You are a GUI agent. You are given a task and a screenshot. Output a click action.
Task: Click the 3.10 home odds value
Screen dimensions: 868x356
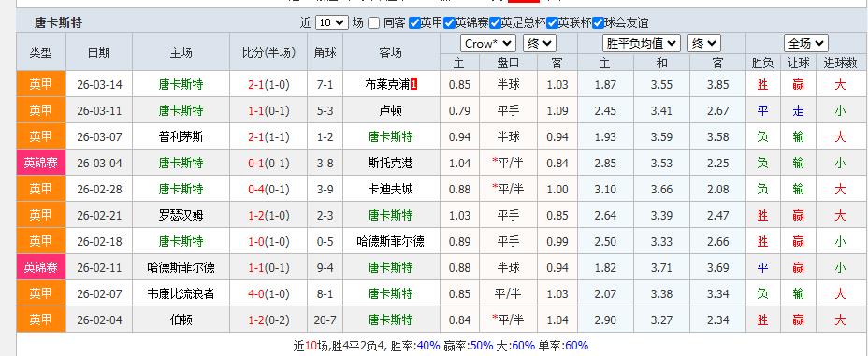pyautogui.click(x=605, y=190)
